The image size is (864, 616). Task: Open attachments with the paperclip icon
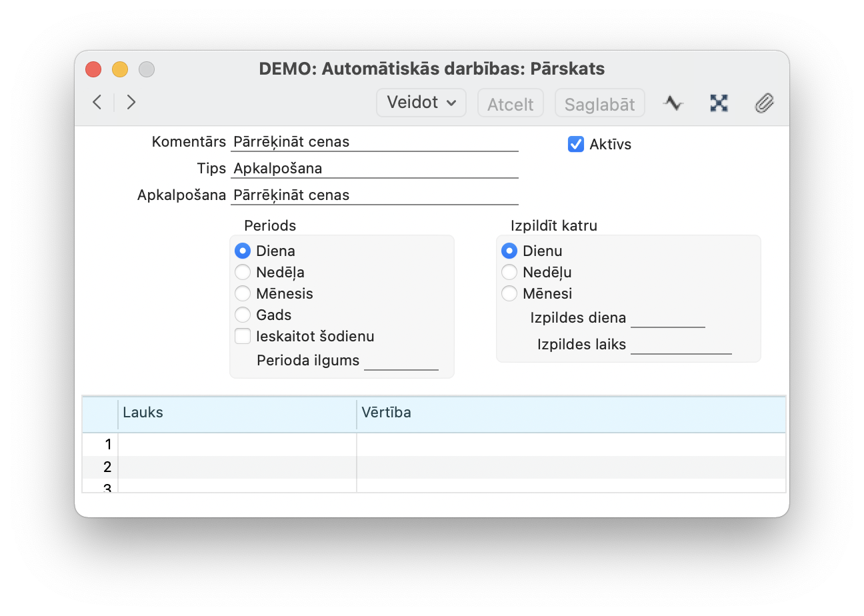pos(764,103)
